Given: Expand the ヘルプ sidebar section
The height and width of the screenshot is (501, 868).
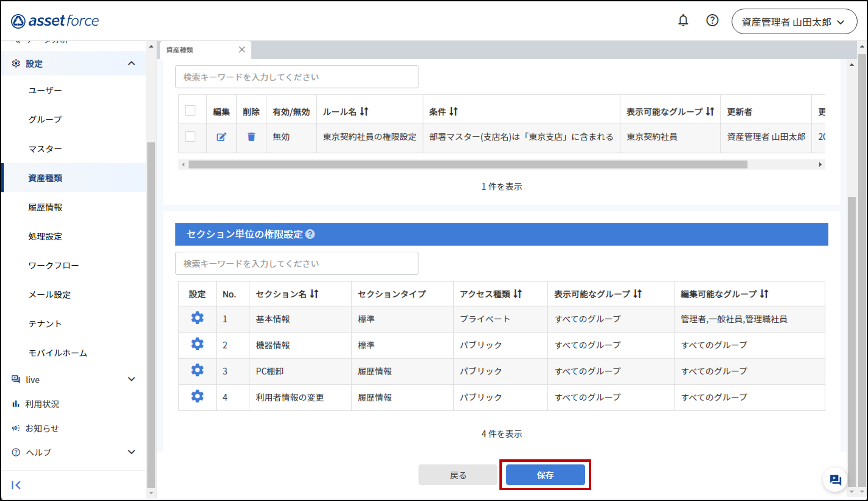Looking at the screenshot, I should [x=131, y=452].
